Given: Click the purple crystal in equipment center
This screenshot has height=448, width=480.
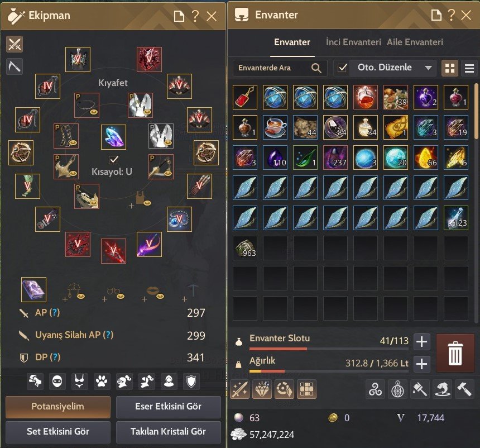Looking at the screenshot, I should (x=113, y=137).
